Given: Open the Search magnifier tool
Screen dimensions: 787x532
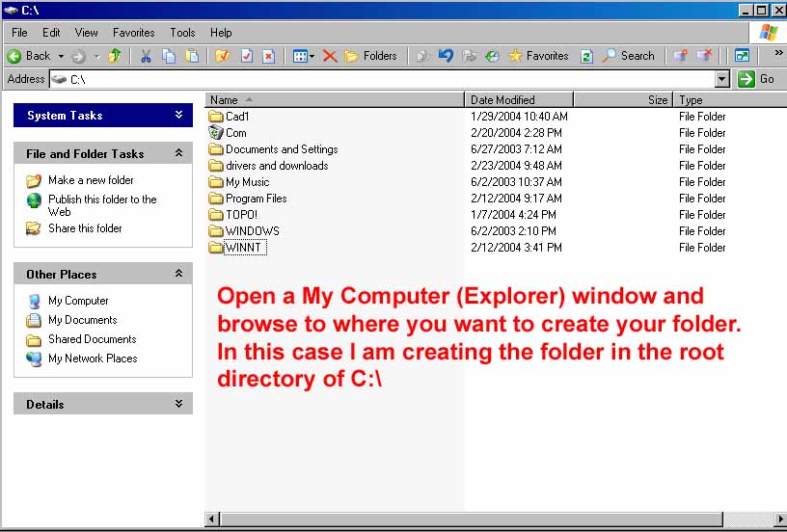Looking at the screenshot, I should pyautogui.click(x=628, y=56).
